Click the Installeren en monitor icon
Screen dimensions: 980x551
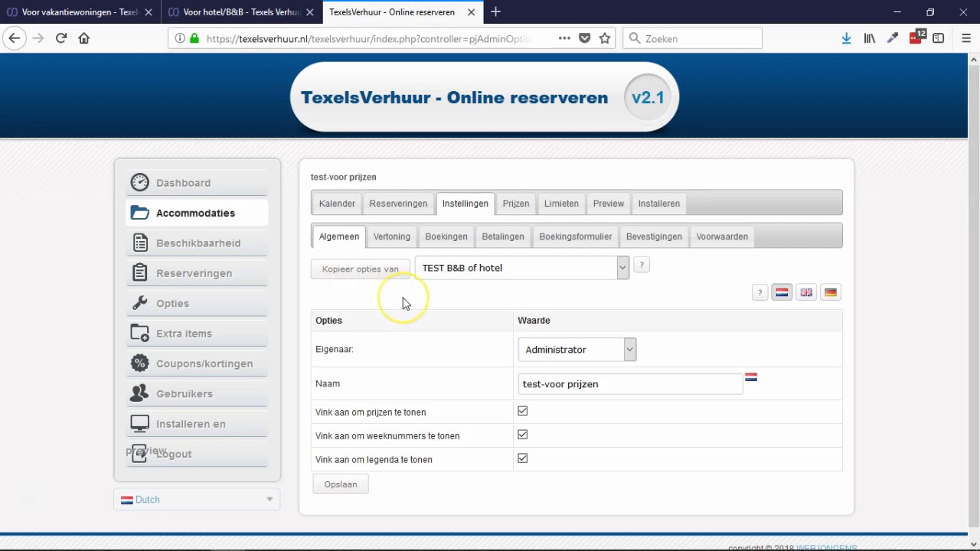(x=139, y=423)
